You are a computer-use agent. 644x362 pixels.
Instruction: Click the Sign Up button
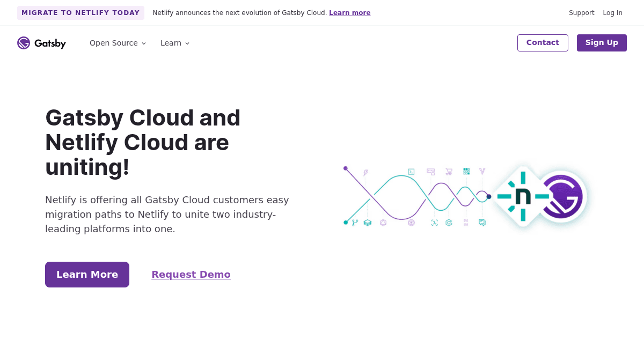coord(602,43)
